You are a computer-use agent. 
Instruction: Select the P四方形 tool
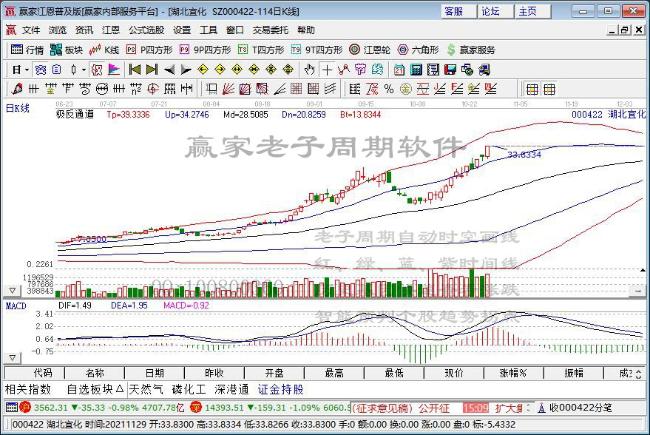(x=150, y=49)
